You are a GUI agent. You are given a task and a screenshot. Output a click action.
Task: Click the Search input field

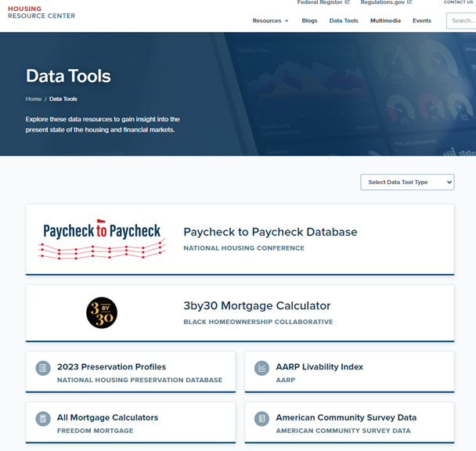pyautogui.click(x=461, y=20)
